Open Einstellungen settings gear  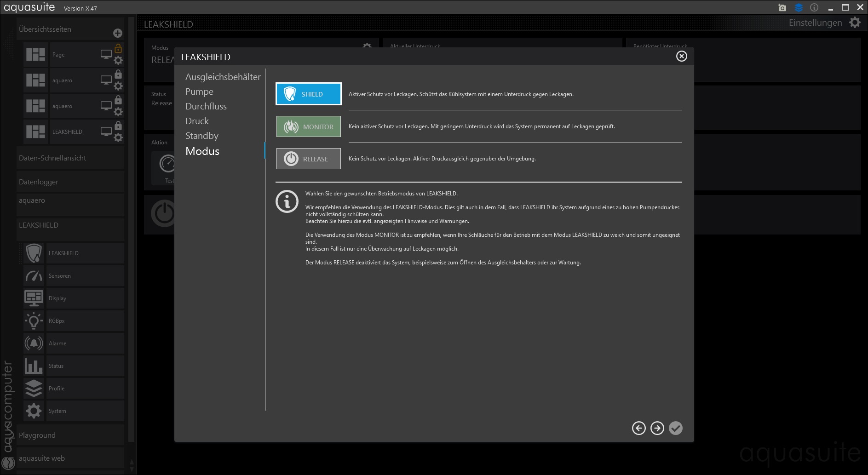(855, 23)
